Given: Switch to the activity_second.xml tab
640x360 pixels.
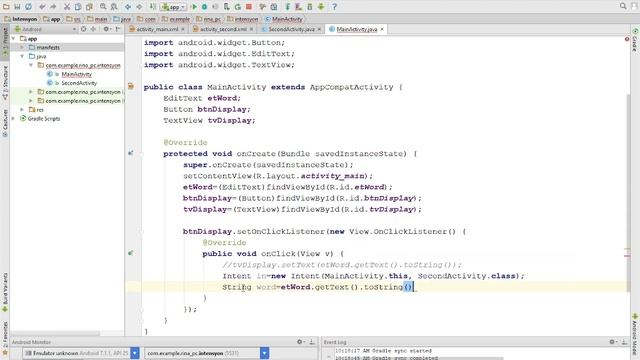Looking at the screenshot, I should [223, 29].
